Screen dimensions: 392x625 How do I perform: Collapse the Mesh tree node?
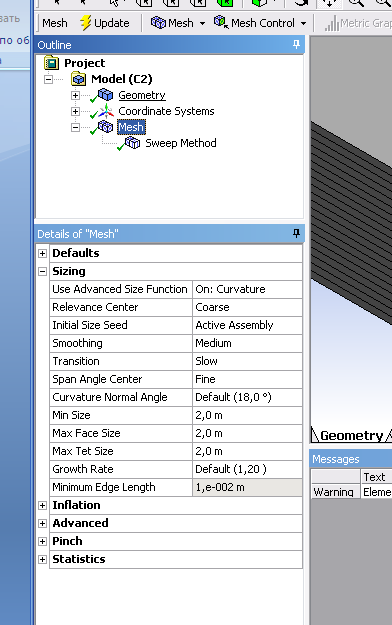point(75,127)
